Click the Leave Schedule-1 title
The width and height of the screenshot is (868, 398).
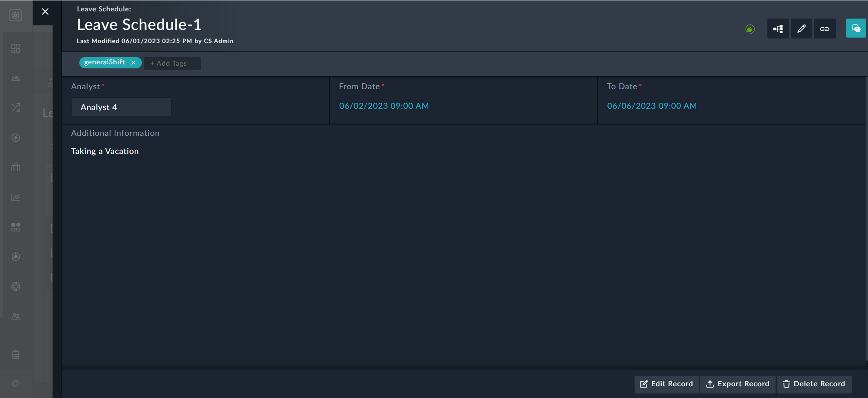139,24
